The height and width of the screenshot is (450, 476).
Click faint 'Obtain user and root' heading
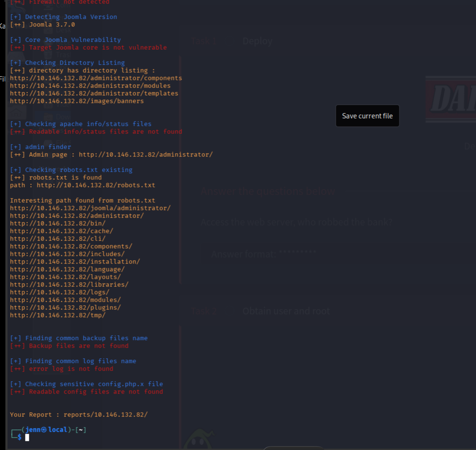tap(286, 311)
